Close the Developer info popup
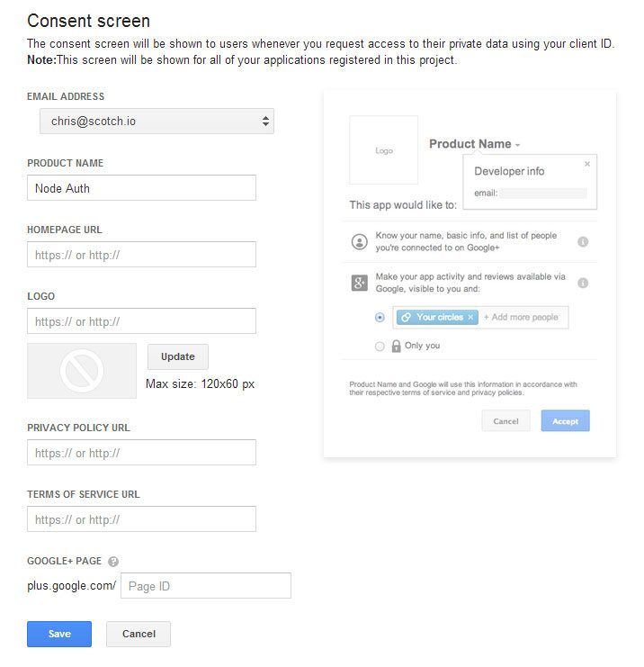This screenshot has width=644, height=667. tap(587, 164)
